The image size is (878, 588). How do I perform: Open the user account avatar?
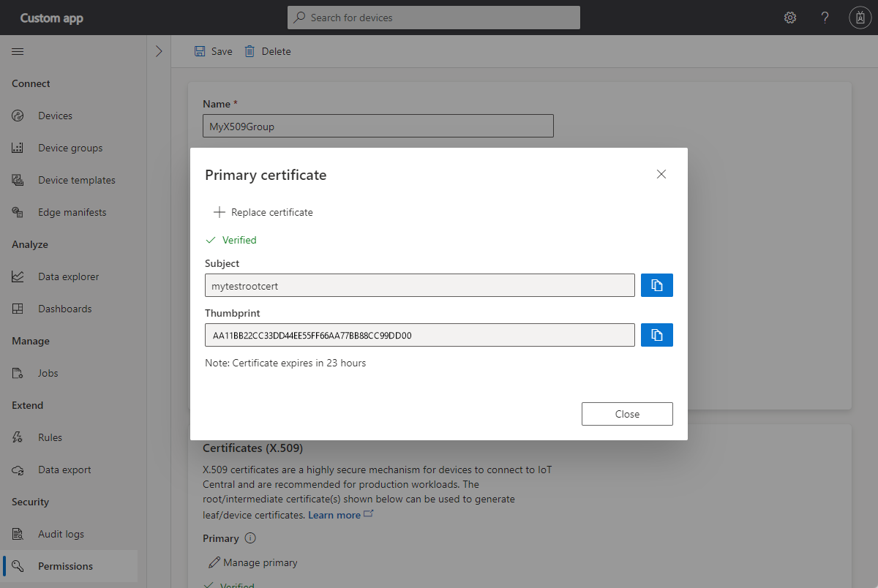click(859, 18)
